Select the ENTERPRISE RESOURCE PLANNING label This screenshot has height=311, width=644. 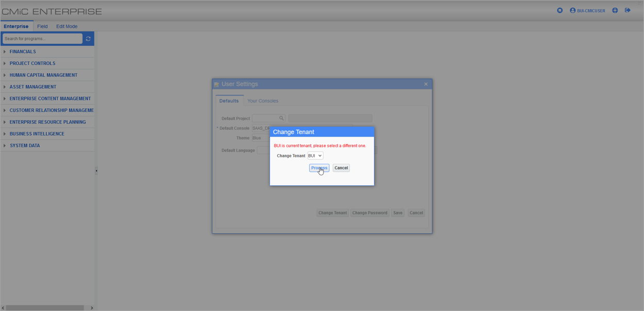coord(47,122)
